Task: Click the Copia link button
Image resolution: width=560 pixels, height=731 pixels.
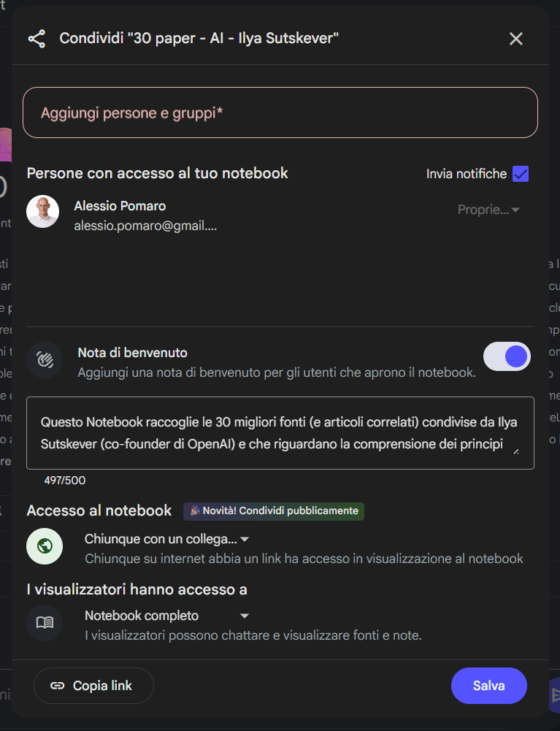Action: click(x=93, y=685)
